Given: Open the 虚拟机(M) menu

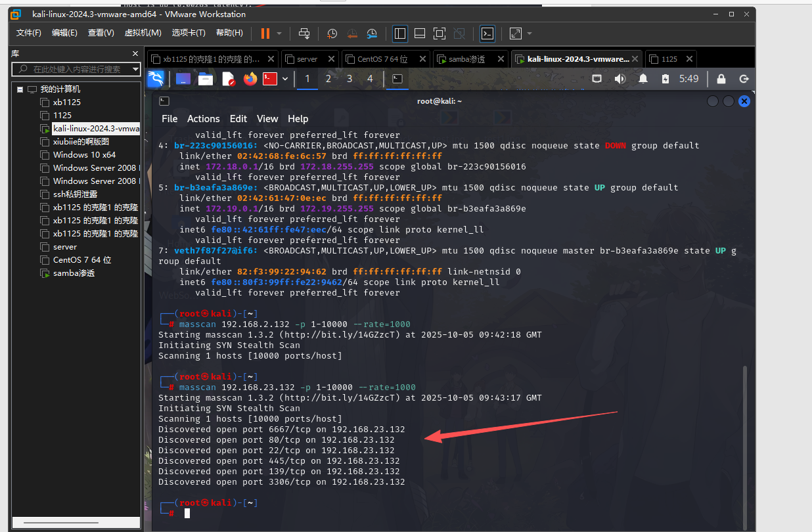Looking at the screenshot, I should (143, 33).
